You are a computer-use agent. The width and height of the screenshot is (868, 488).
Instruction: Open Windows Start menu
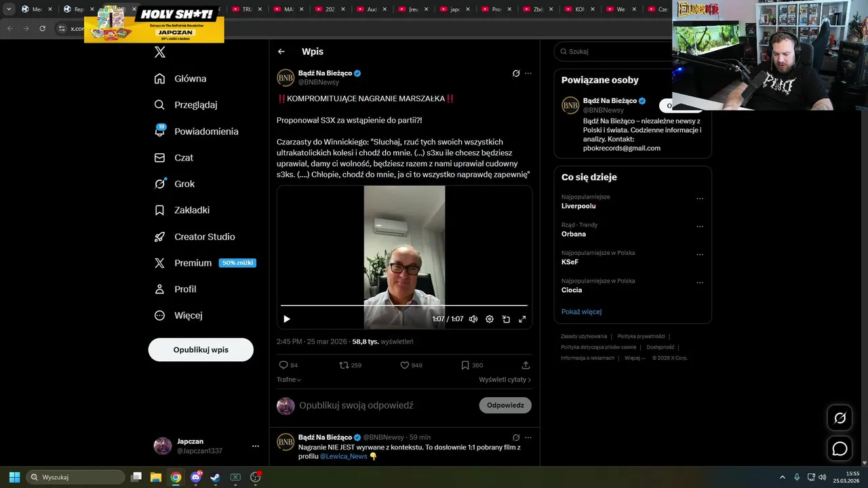click(x=14, y=477)
